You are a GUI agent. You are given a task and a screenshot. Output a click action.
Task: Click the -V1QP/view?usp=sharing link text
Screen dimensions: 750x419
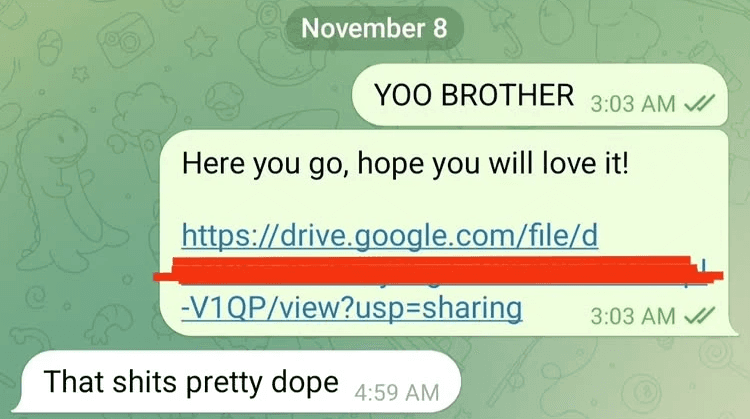(352, 308)
